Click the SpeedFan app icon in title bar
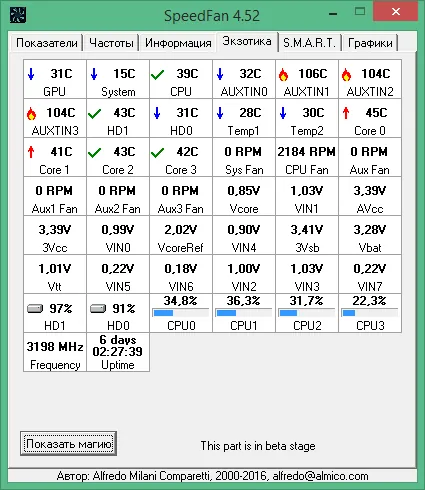This screenshot has height=490, width=425. pos(18,15)
